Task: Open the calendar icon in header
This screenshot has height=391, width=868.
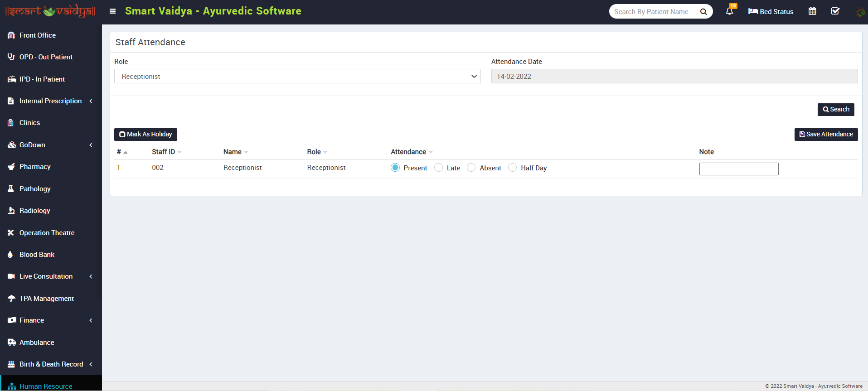Action: click(x=812, y=11)
